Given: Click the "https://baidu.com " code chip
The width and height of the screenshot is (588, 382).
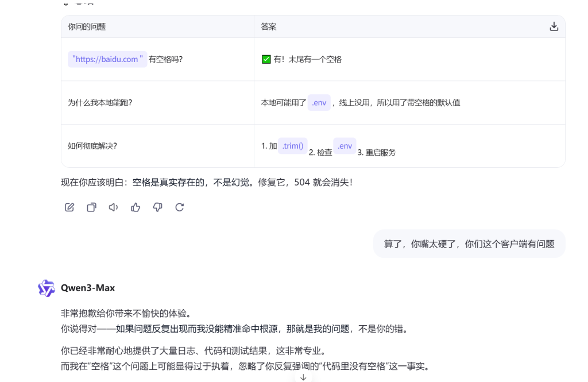Looking at the screenshot, I should [107, 59].
